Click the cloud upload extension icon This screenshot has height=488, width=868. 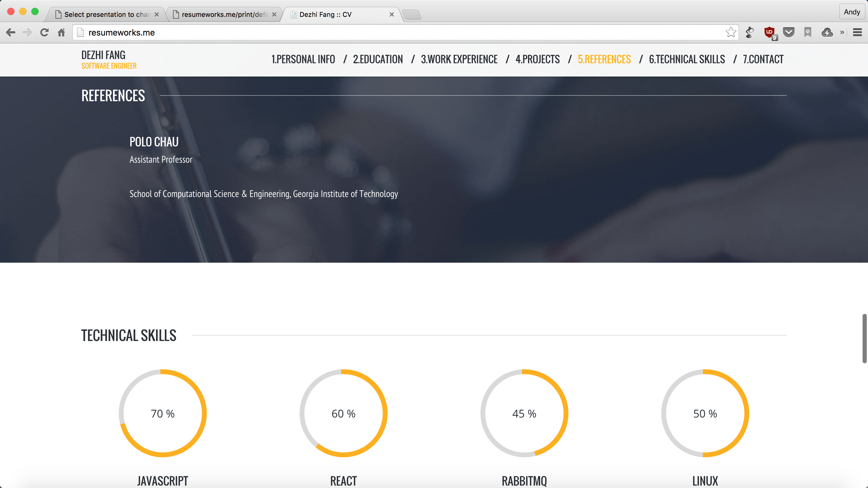tap(827, 32)
